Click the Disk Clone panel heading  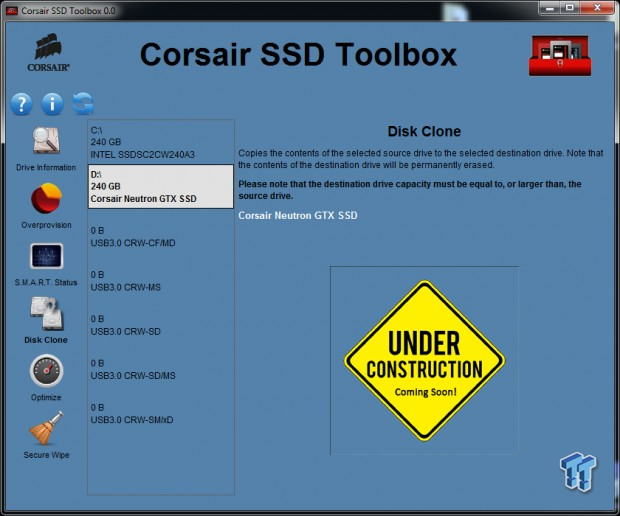point(424,131)
